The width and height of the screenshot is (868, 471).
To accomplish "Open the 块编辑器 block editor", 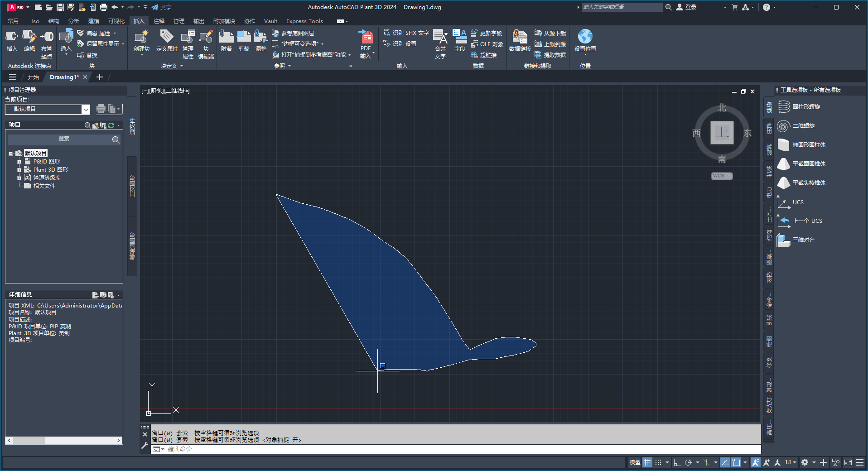I will (206, 44).
